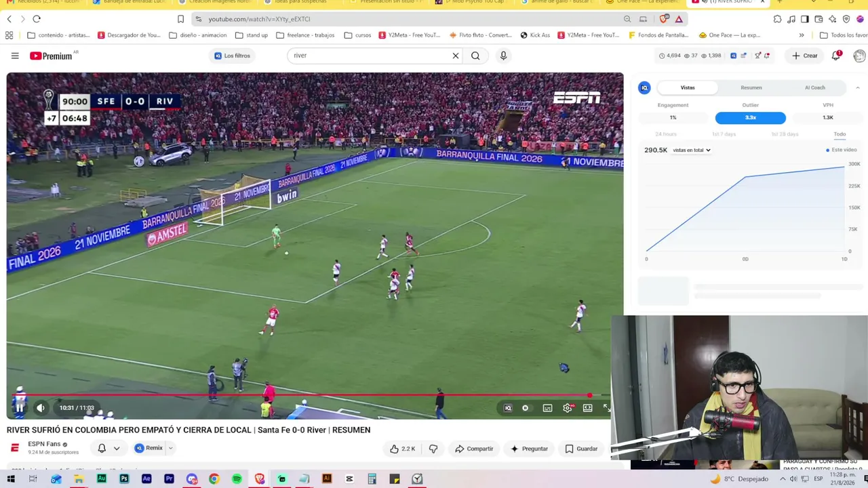The height and width of the screenshot is (488, 868).
Task: Open the Windows Start menu
Action: coord(11,479)
